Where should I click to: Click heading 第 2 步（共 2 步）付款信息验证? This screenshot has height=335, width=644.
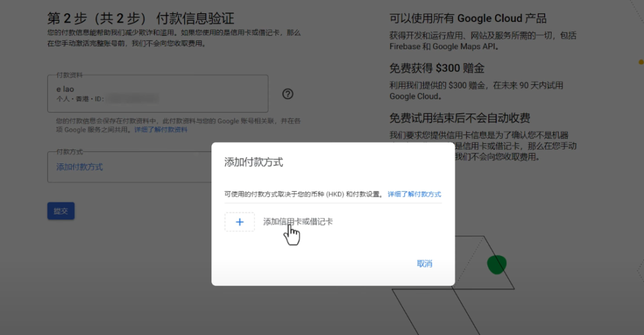[140, 18]
